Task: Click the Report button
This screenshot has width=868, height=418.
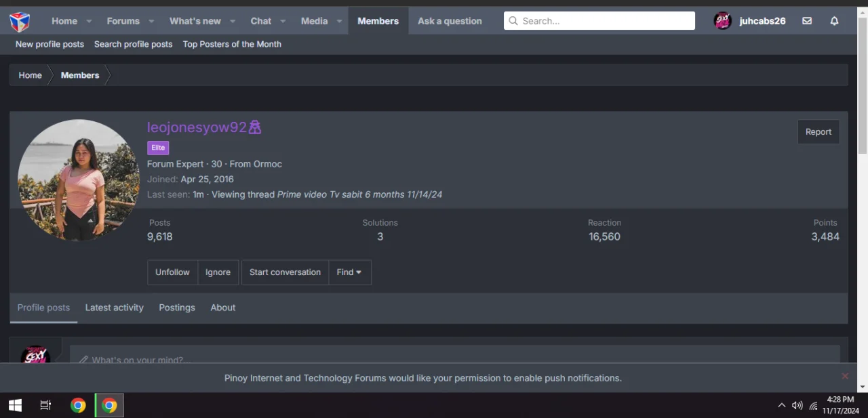Action: click(x=818, y=132)
